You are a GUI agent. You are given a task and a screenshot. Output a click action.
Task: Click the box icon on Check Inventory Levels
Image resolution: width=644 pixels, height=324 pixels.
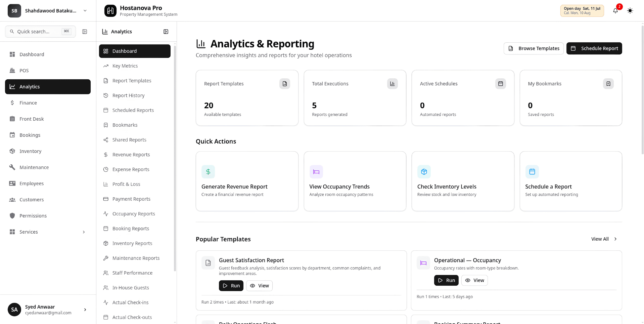coord(424,172)
